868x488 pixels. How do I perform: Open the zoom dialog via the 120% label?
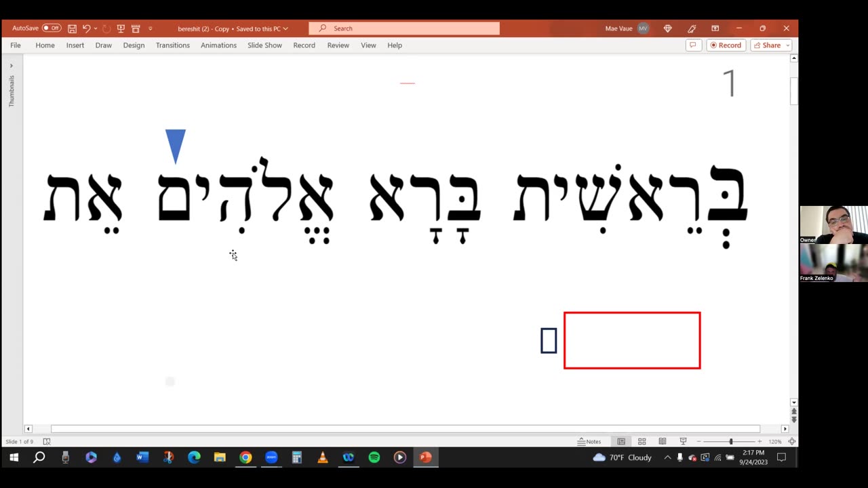click(x=776, y=441)
